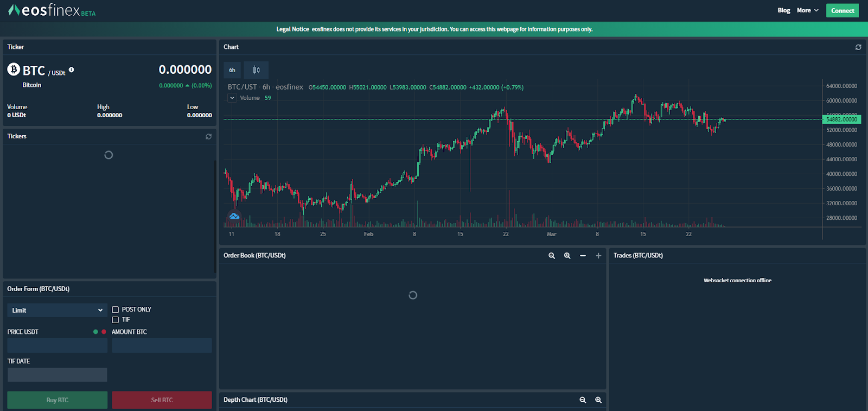Click the High 0.000000 value
868x411 pixels.
click(110, 115)
